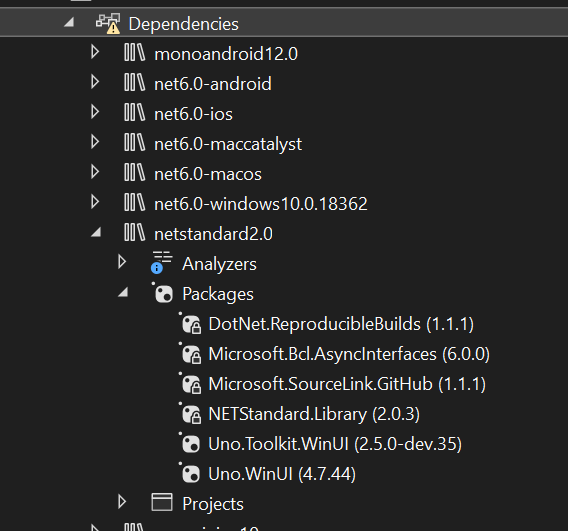The height and width of the screenshot is (531, 568).
Task: Select net6.0-macos text
Action: (x=208, y=175)
